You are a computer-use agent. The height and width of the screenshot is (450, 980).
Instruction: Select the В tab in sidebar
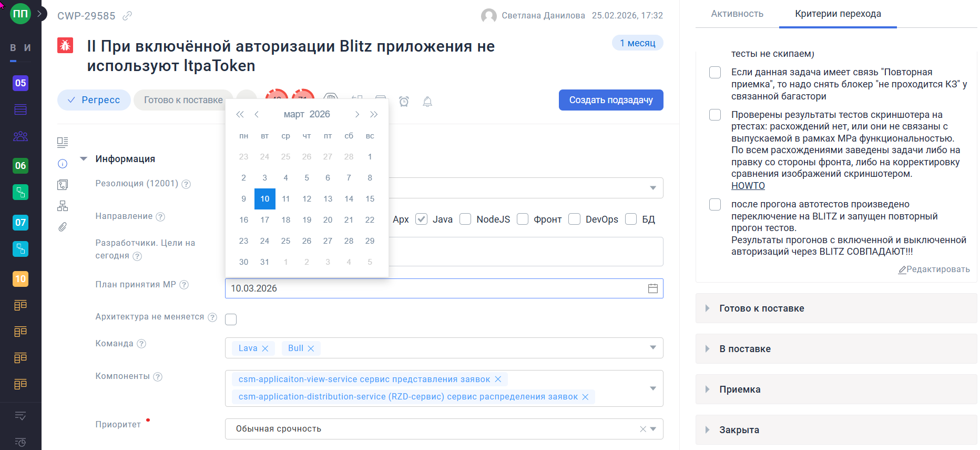13,48
